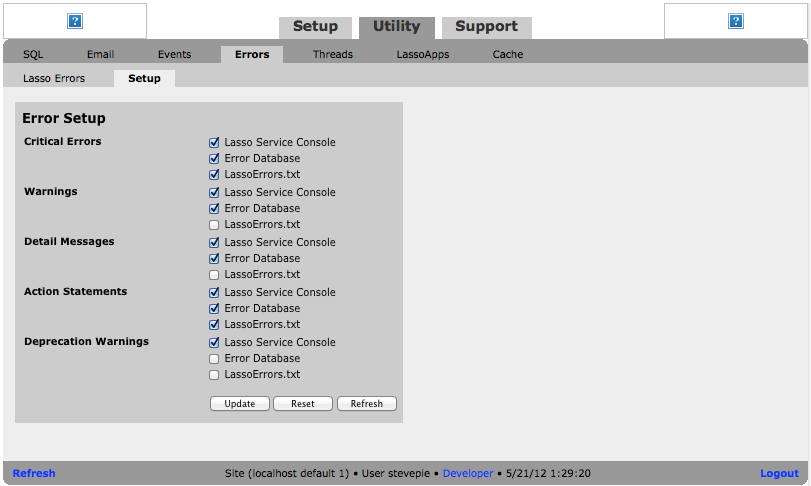
Task: Click the Reset button
Action: pos(302,404)
